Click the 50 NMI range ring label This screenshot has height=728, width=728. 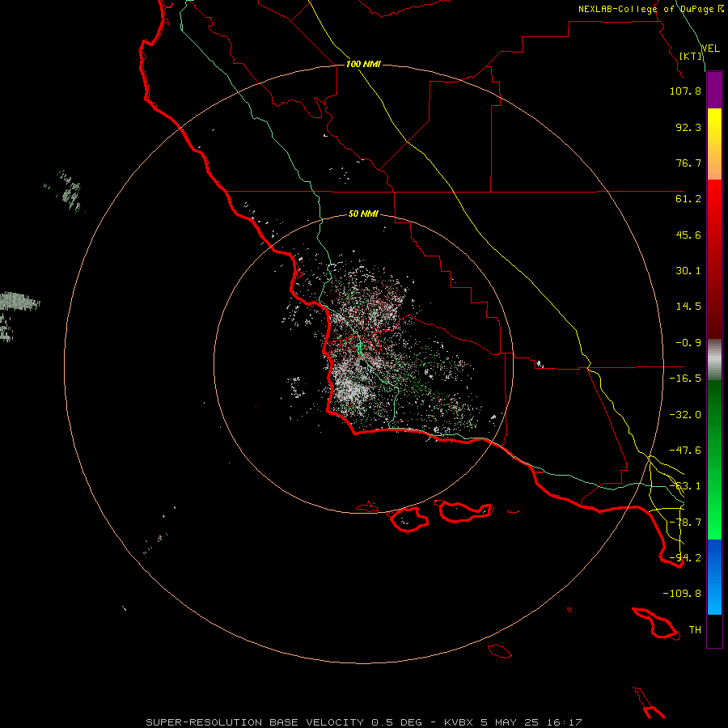(x=363, y=214)
